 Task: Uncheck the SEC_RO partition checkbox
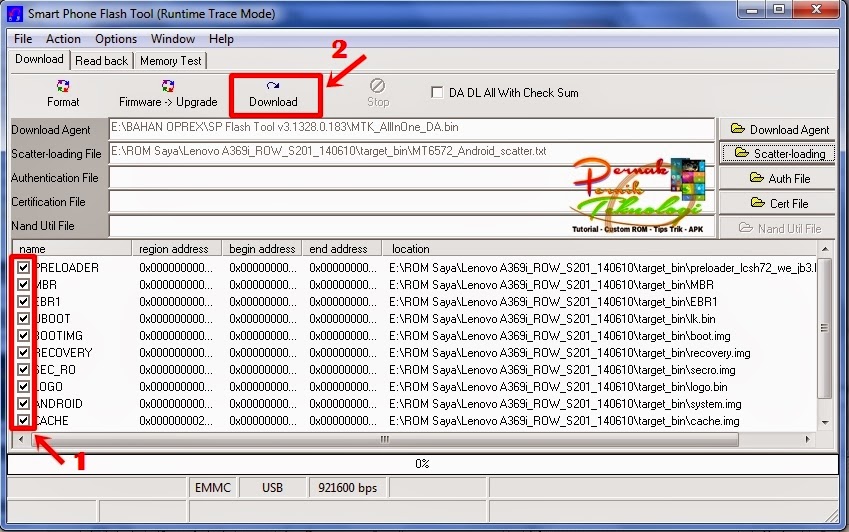click(x=23, y=370)
